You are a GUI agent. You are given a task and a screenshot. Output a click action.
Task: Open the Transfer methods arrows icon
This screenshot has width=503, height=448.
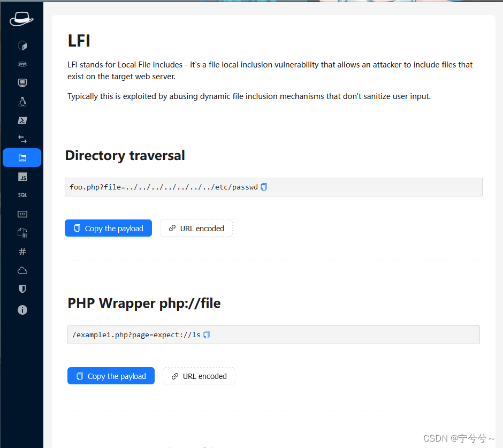pos(22,139)
